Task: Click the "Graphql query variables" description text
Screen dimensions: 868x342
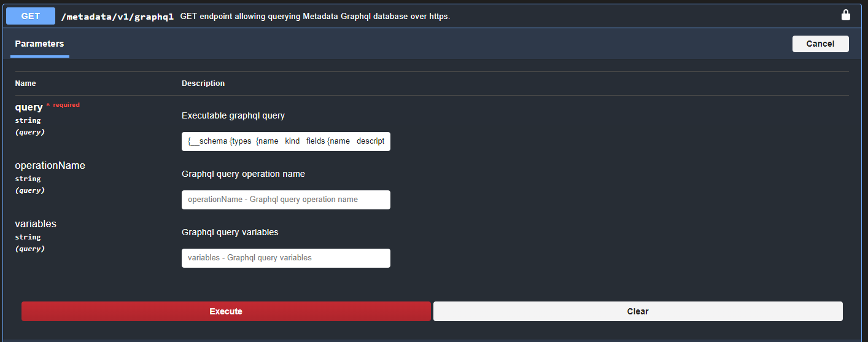Action: point(230,232)
